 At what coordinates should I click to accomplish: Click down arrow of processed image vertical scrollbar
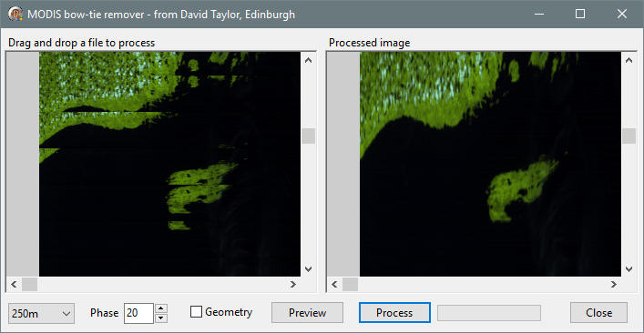pos(629,269)
